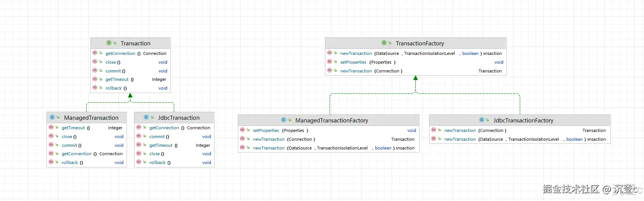This screenshot has height=201, width=644.
Task: Click commit method name in JdbcTransaction box
Action: tap(157, 137)
